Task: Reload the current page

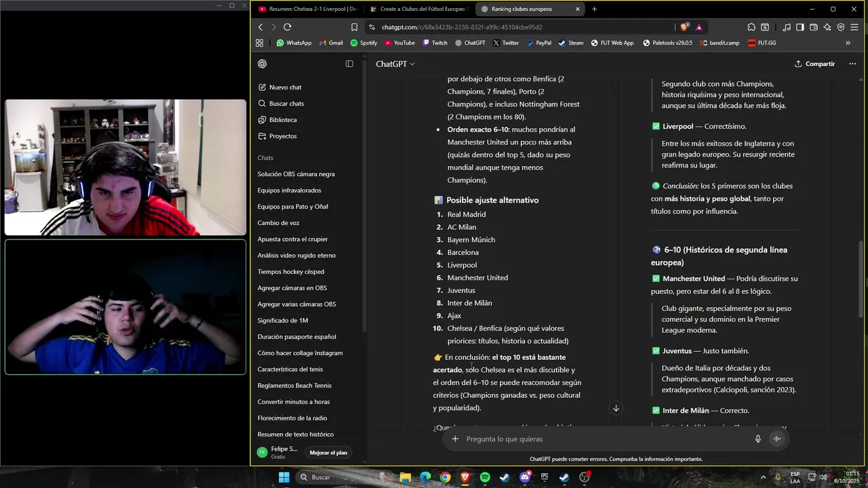Action: tap(288, 27)
